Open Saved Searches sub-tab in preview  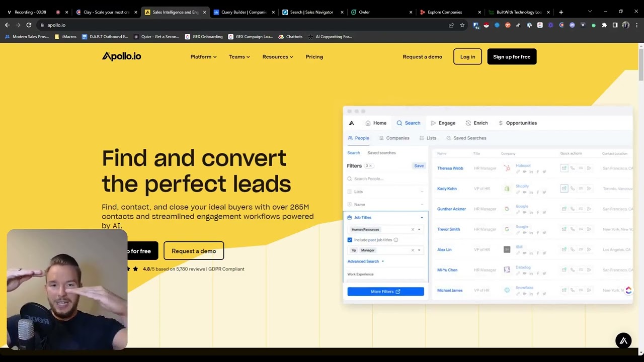[x=466, y=138]
